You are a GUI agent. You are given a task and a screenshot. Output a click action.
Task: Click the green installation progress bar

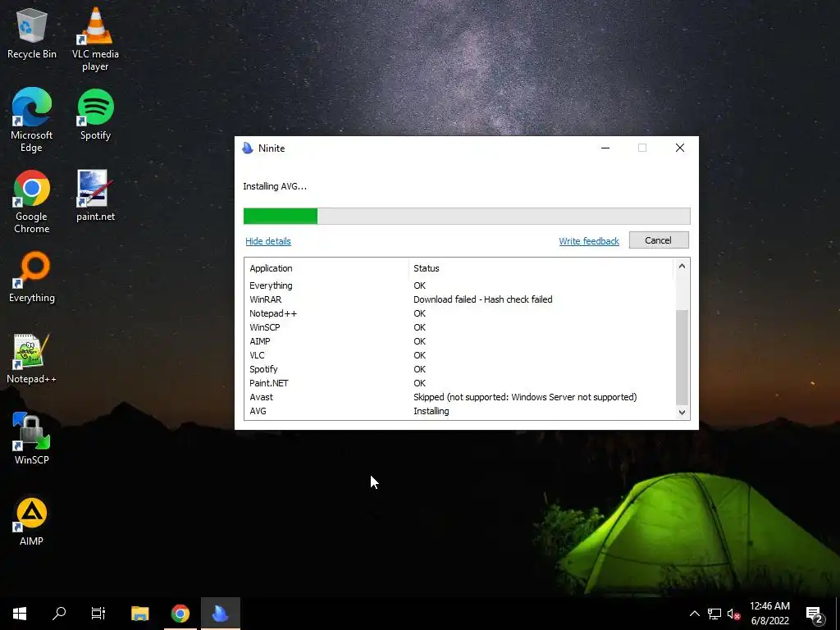pyautogui.click(x=281, y=216)
